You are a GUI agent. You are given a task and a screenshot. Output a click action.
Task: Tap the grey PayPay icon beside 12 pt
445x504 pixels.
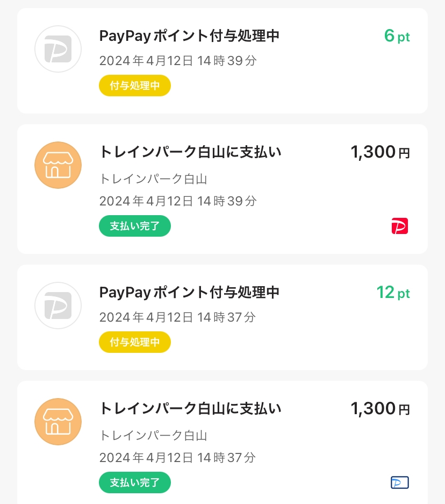click(58, 306)
